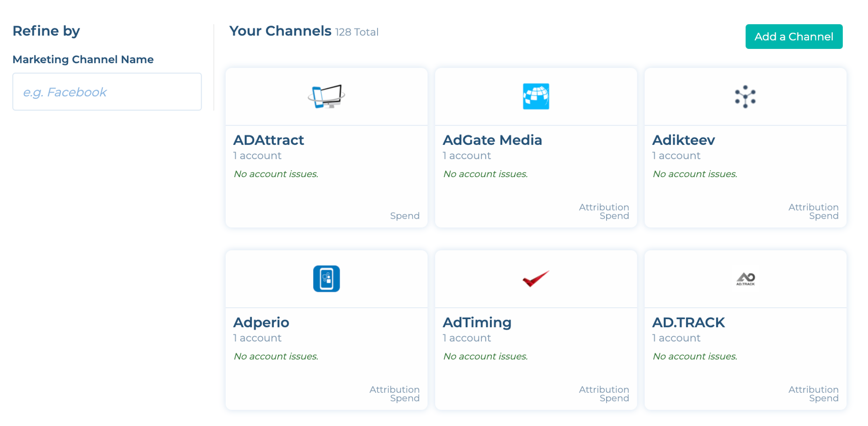Click "Spend" label on AdGate Media card
Screen dimensions: 868x426
click(614, 216)
